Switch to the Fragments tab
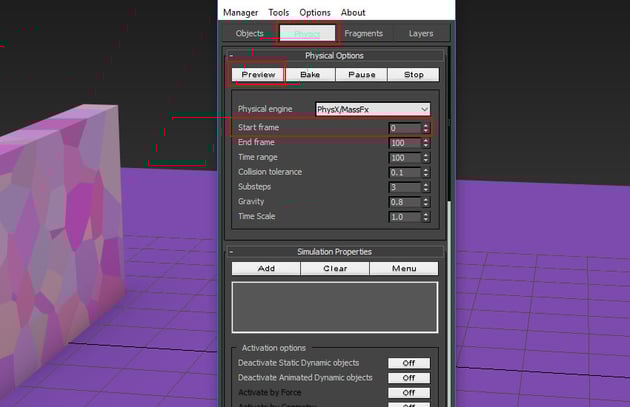Screen dimensions: 630x407 click(x=363, y=33)
